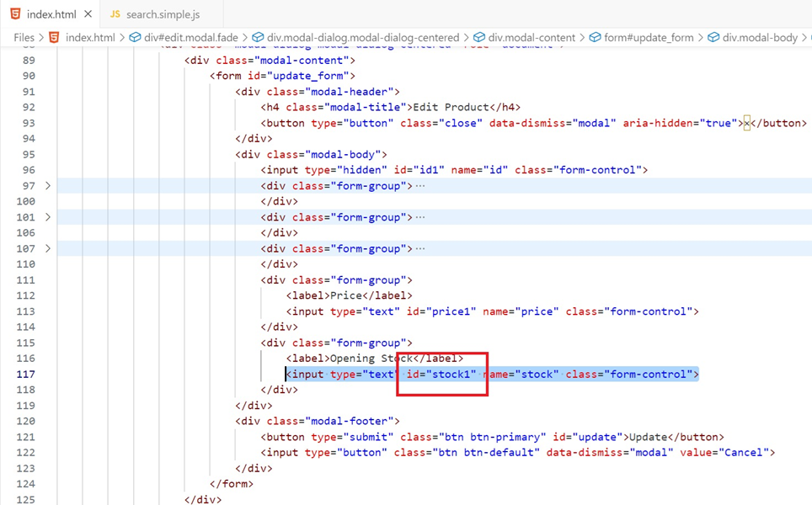The image size is (812, 505).
Task: Click the ellipsis after line 107 form-group
Action: tap(420, 249)
